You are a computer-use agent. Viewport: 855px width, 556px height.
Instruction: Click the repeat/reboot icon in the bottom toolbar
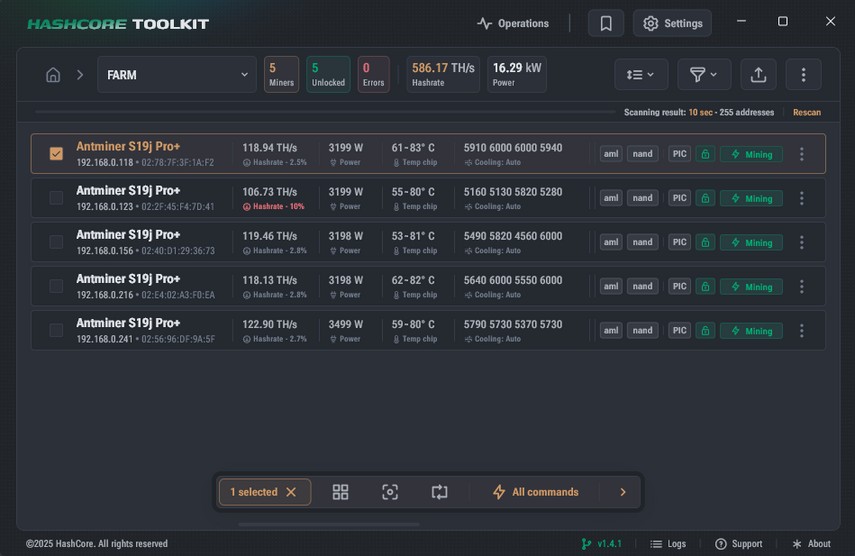pyautogui.click(x=439, y=492)
